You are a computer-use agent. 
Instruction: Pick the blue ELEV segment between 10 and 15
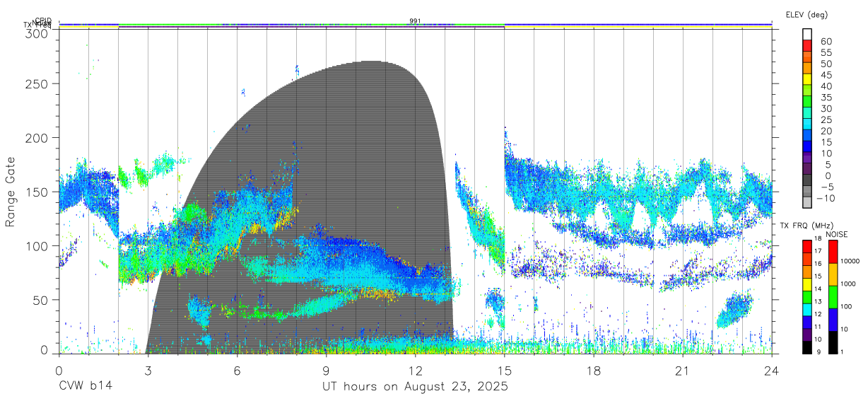tap(807, 146)
